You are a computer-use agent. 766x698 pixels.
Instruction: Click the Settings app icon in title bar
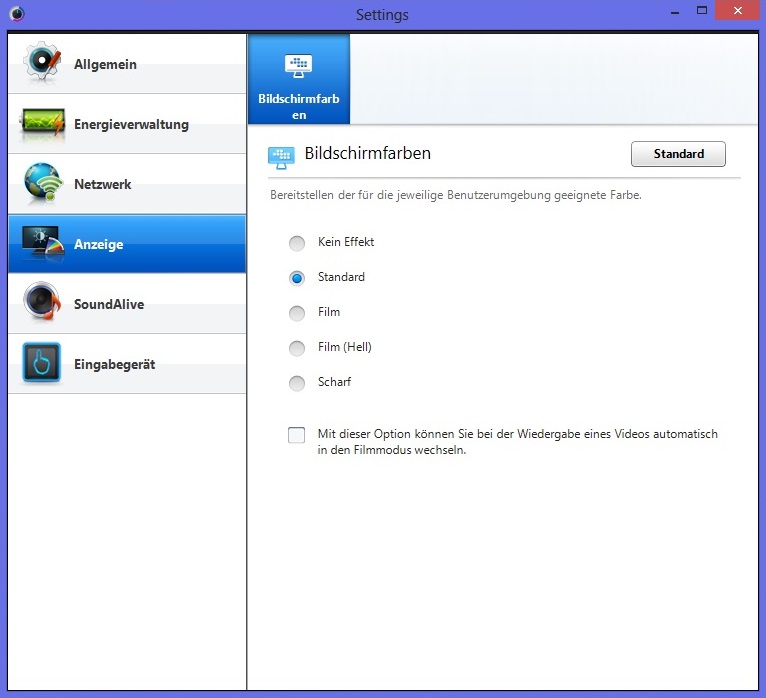[17, 14]
